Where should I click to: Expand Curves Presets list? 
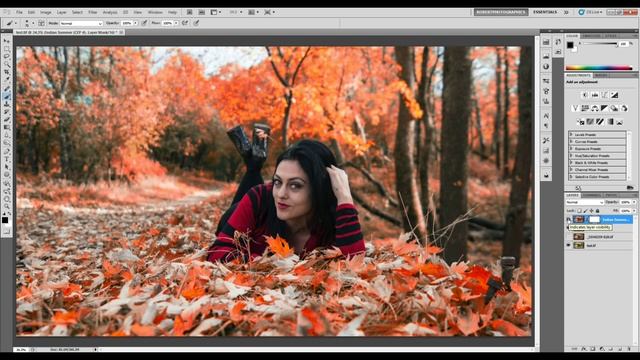coord(597,142)
